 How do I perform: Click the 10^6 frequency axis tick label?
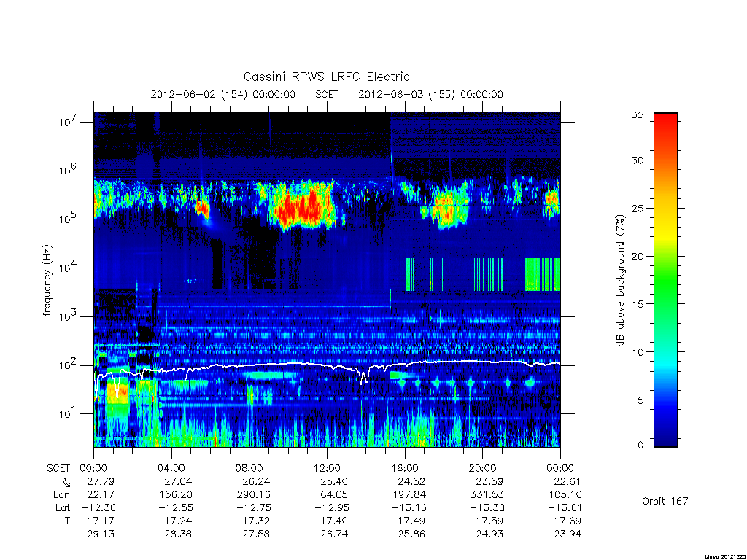coord(69,170)
